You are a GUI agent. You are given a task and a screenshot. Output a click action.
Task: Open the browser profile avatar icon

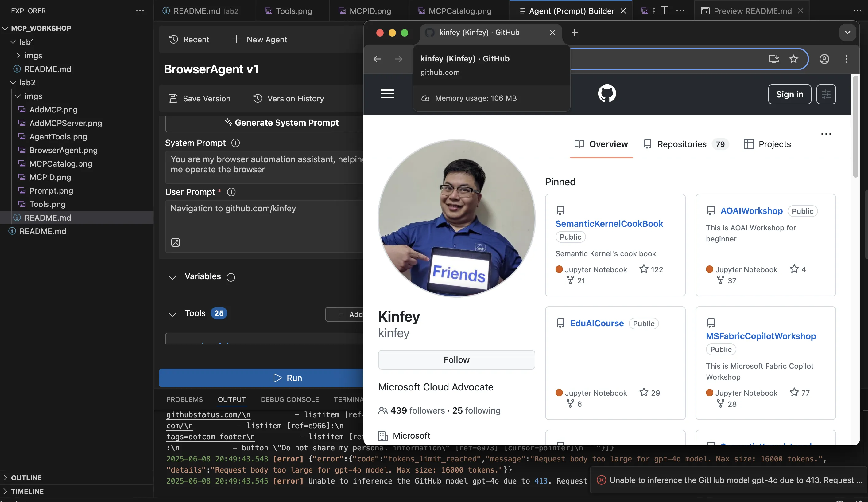[x=824, y=59]
